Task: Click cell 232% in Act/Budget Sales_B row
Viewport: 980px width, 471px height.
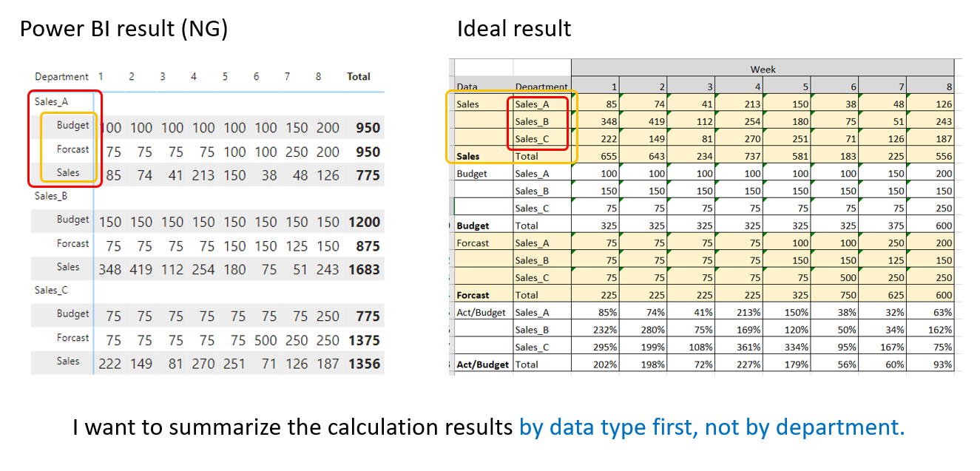Action: [x=595, y=330]
